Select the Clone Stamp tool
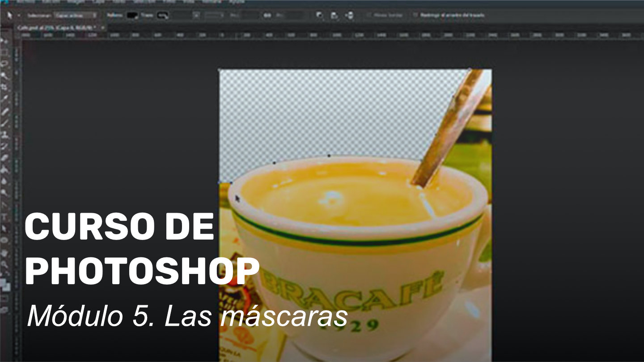The width and height of the screenshot is (644, 362). 5,135
